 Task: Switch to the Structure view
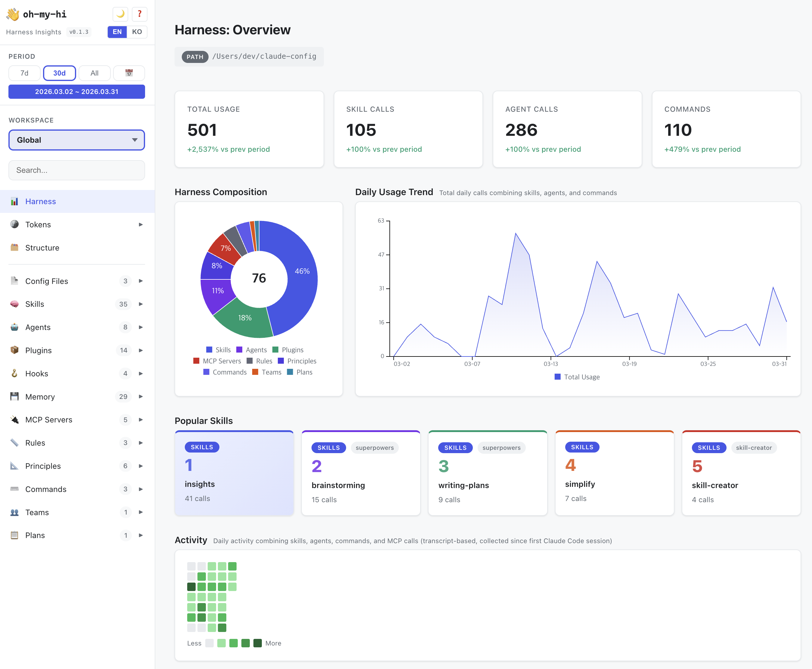(42, 248)
